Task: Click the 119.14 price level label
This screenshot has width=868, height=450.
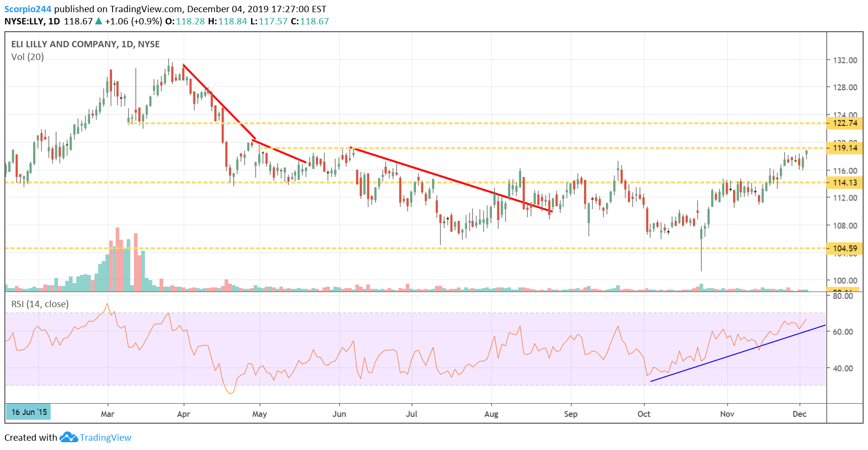Action: 845,148
